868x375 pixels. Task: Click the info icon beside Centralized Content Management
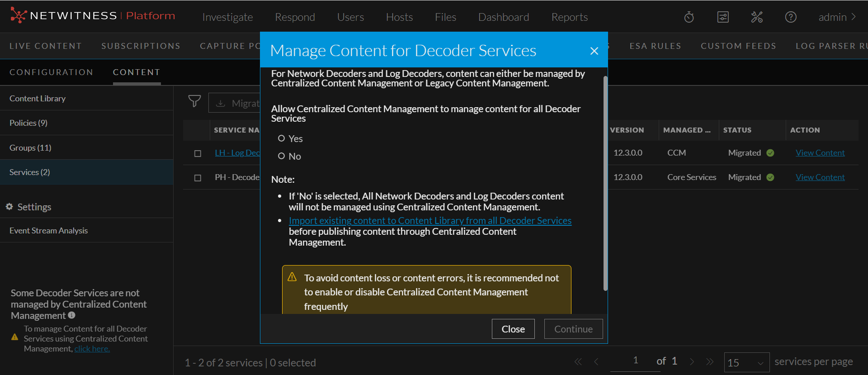point(71,315)
